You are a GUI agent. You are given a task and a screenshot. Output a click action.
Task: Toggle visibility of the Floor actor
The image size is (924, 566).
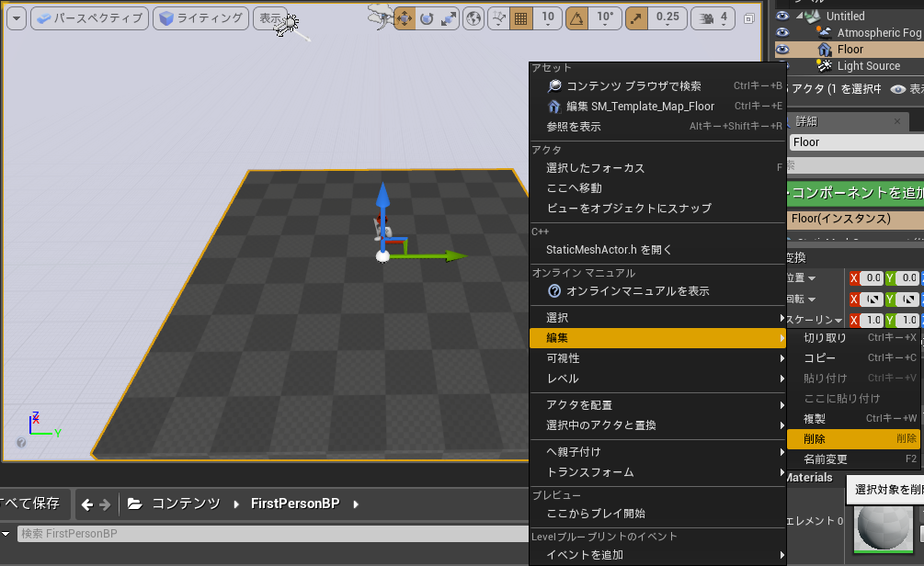click(781, 49)
